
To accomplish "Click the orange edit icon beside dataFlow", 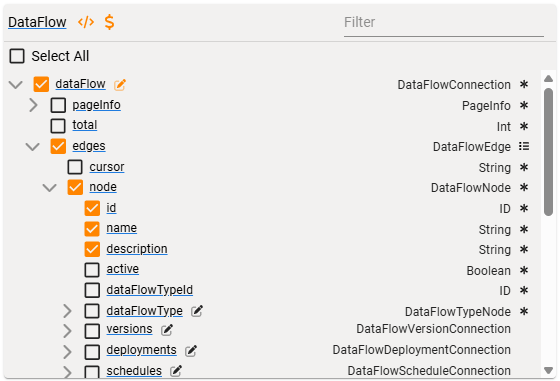I will coord(120,85).
